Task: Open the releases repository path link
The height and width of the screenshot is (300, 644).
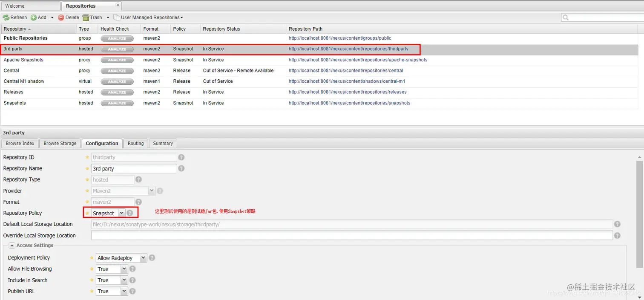Action: tap(348, 92)
